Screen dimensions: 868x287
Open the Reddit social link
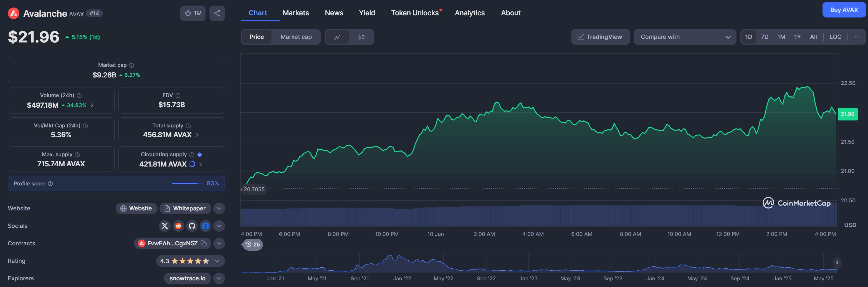coord(178,226)
